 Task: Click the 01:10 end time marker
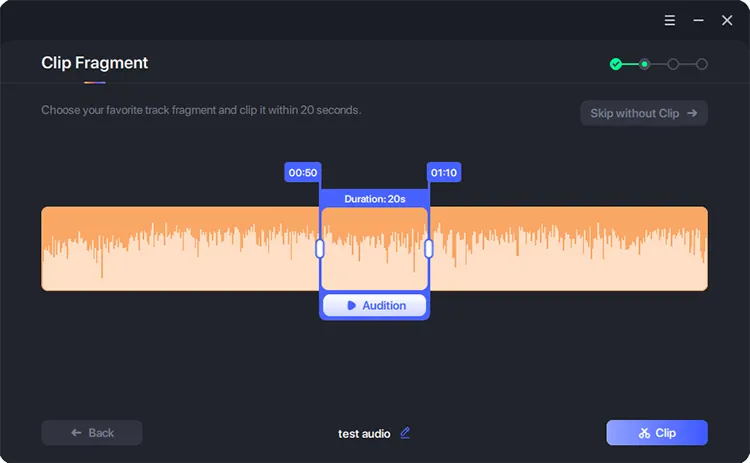(x=444, y=173)
